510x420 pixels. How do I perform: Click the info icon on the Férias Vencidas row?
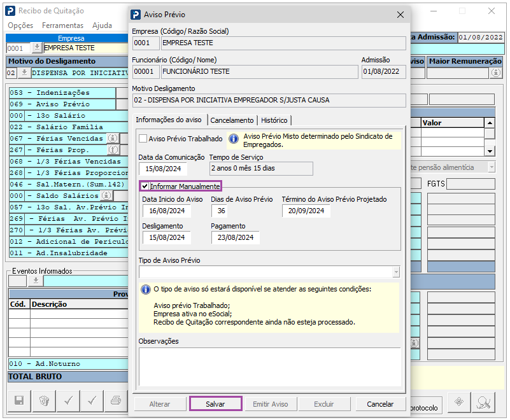tap(113, 139)
